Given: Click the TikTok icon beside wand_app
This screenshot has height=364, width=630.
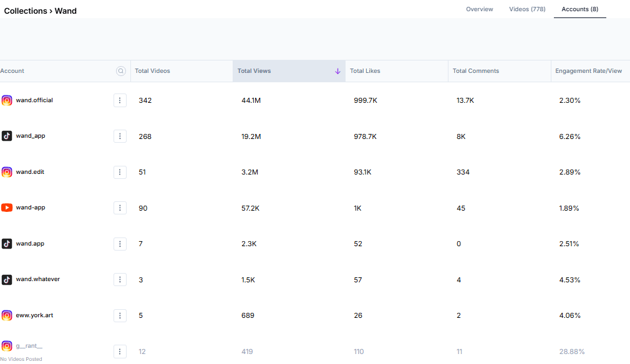Looking at the screenshot, I should (x=7, y=136).
